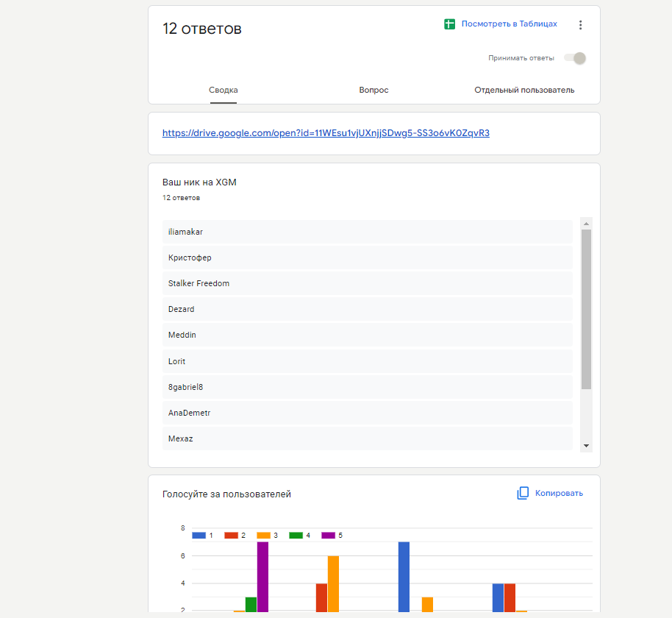Image resolution: width=672 pixels, height=618 pixels.
Task: Click the Копировать button label
Action: pos(559,493)
